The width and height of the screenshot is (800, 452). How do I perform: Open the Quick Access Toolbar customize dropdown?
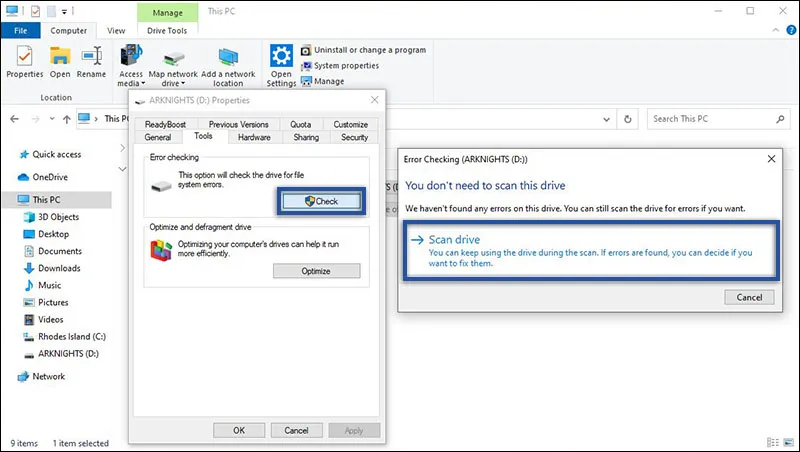[x=64, y=11]
